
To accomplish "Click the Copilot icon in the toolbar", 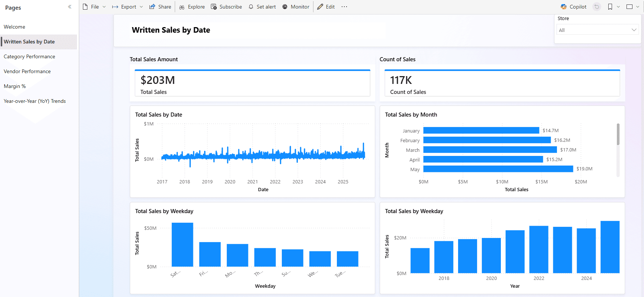I will tap(564, 7).
